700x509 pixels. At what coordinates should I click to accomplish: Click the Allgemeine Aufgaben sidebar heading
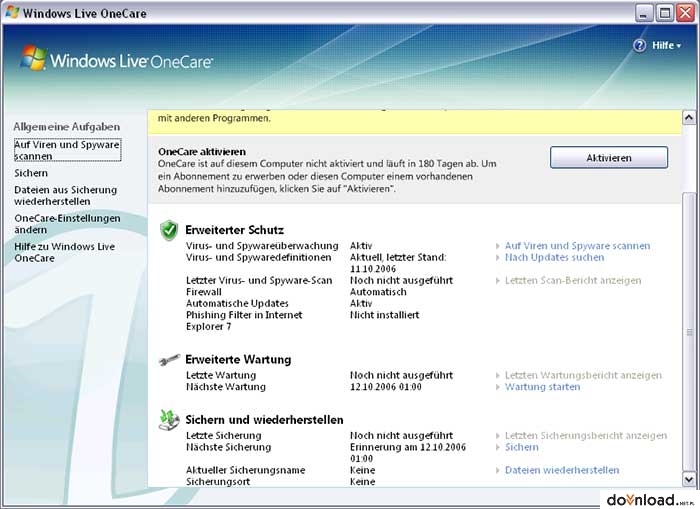click(67, 127)
